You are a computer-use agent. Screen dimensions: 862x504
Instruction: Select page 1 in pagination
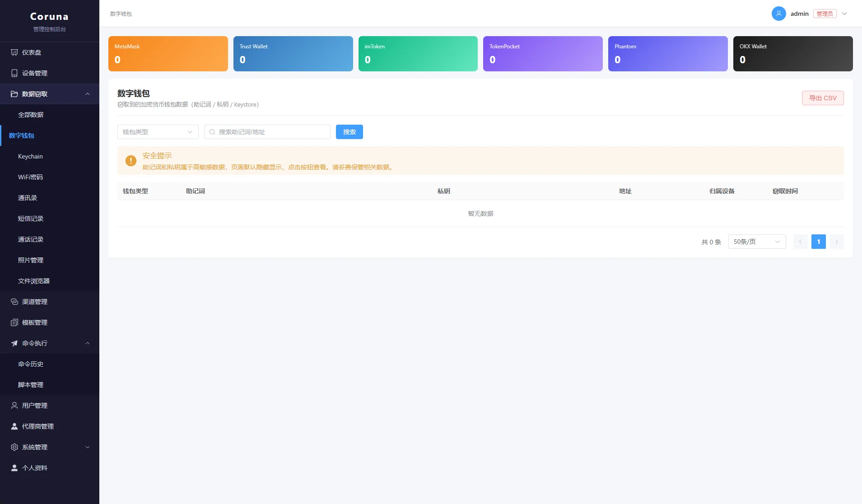pyautogui.click(x=819, y=242)
